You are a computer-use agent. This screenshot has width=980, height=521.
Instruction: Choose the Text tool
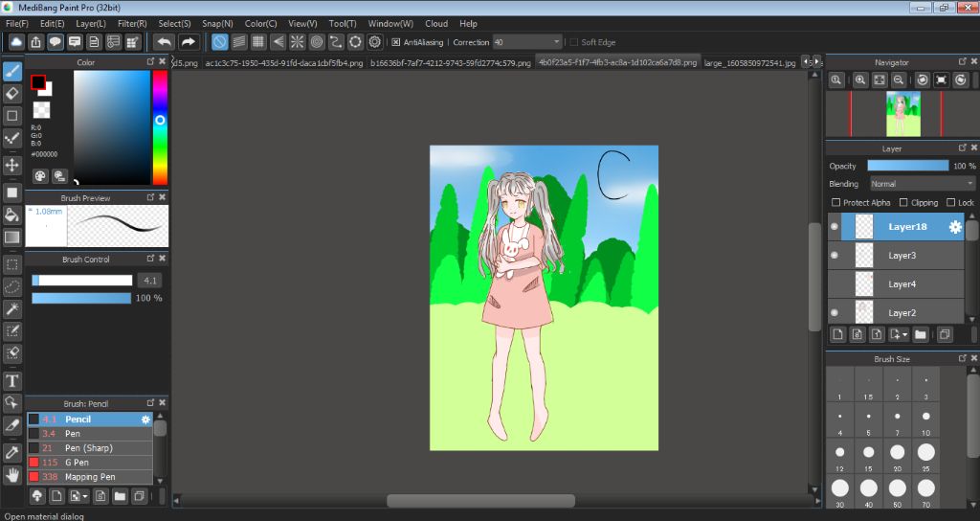click(12, 380)
